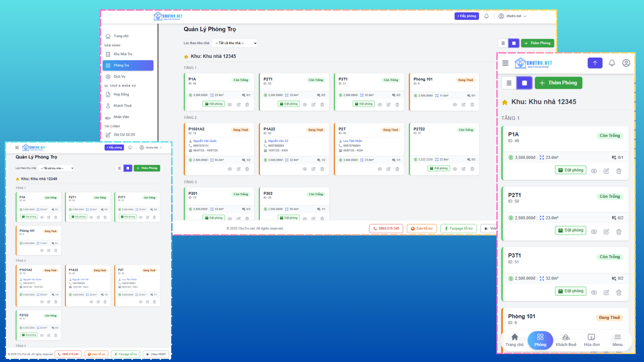Expand chutro.net account menu in tablet header
Screen dimensions: 644x362
151,147
